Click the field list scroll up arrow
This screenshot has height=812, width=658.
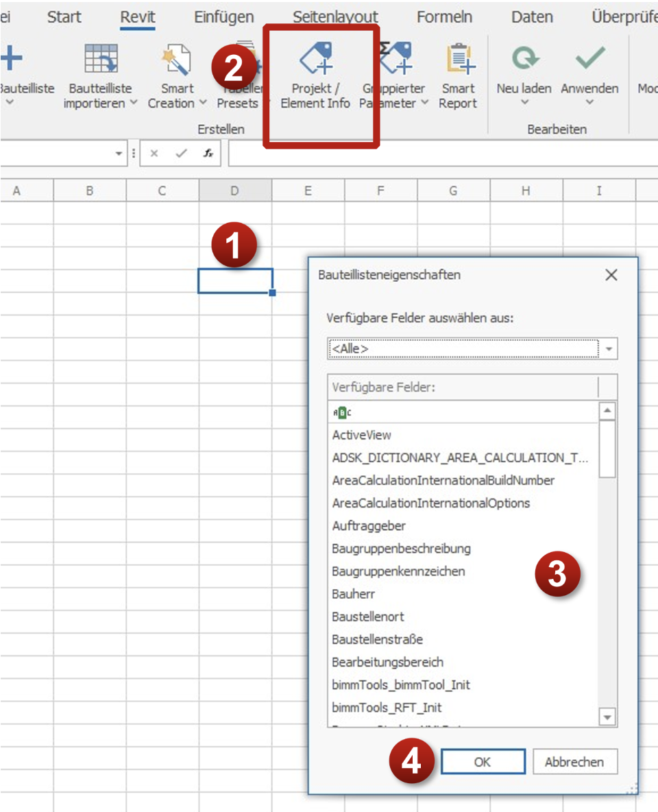point(607,411)
